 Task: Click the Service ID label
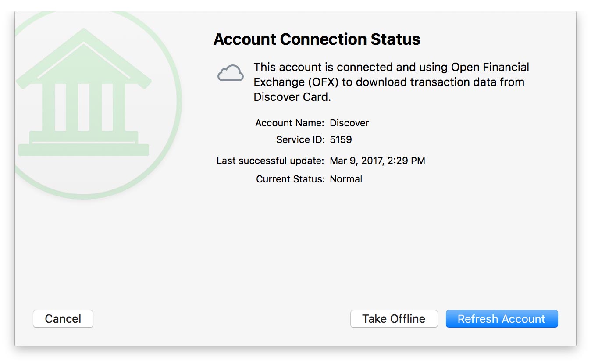pyautogui.click(x=300, y=139)
